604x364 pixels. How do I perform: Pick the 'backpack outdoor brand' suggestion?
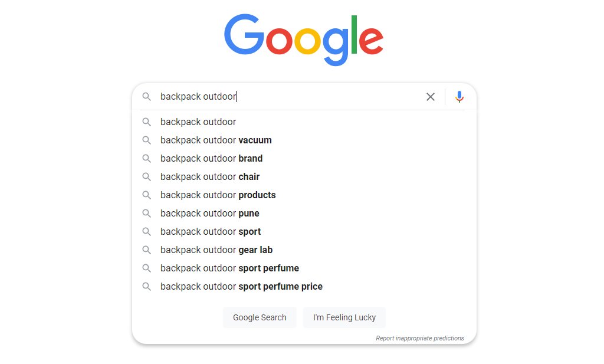(211, 159)
